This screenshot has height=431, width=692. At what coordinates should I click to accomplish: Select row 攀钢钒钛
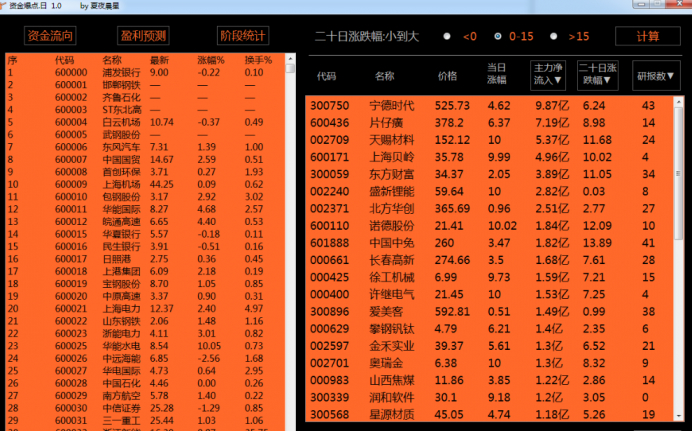pos(490,329)
